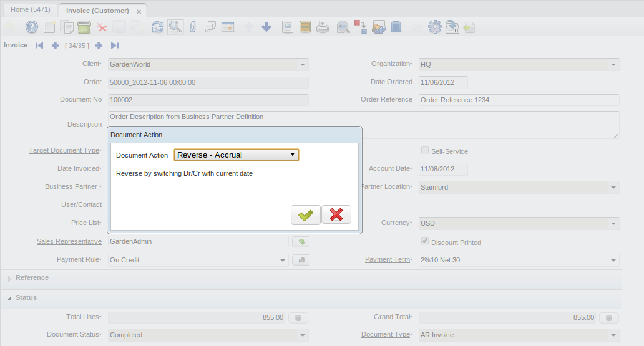Go to the next record down arrow

(x=266, y=27)
